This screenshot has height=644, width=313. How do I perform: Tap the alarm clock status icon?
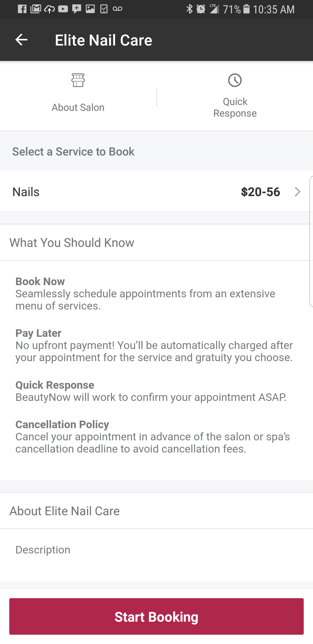(201, 9)
